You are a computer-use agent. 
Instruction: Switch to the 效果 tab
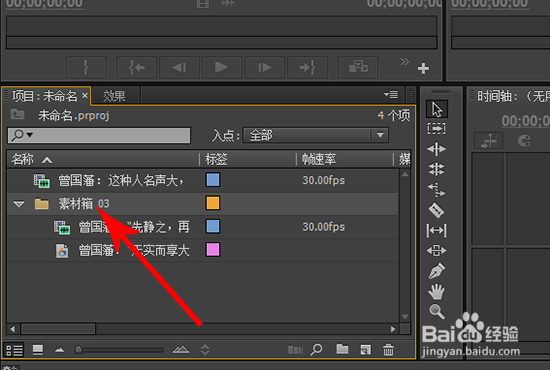[x=115, y=96]
